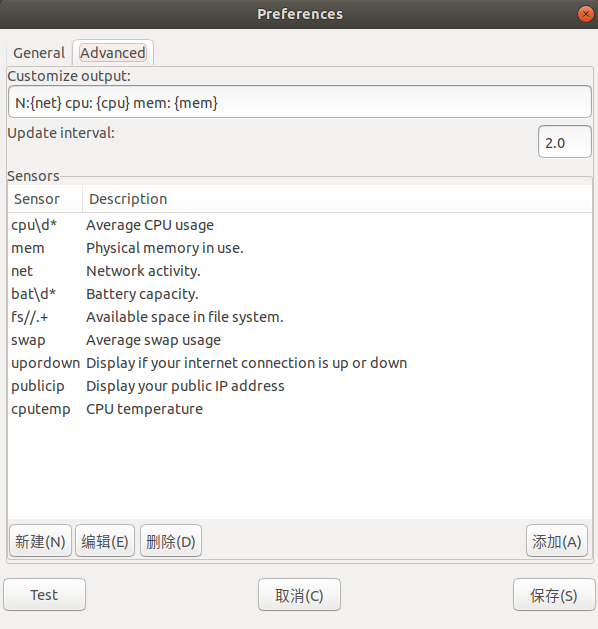Select the Advanced tab
598x629 pixels.
pos(113,53)
